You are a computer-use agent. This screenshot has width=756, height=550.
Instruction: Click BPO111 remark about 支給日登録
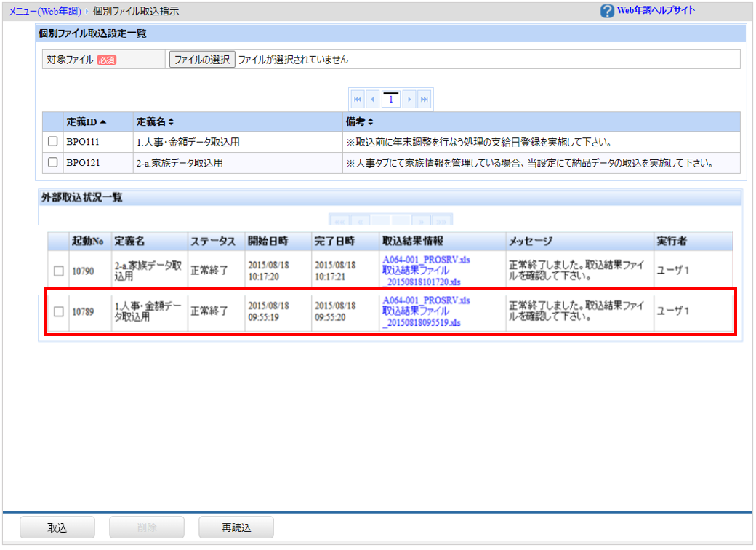tap(479, 142)
